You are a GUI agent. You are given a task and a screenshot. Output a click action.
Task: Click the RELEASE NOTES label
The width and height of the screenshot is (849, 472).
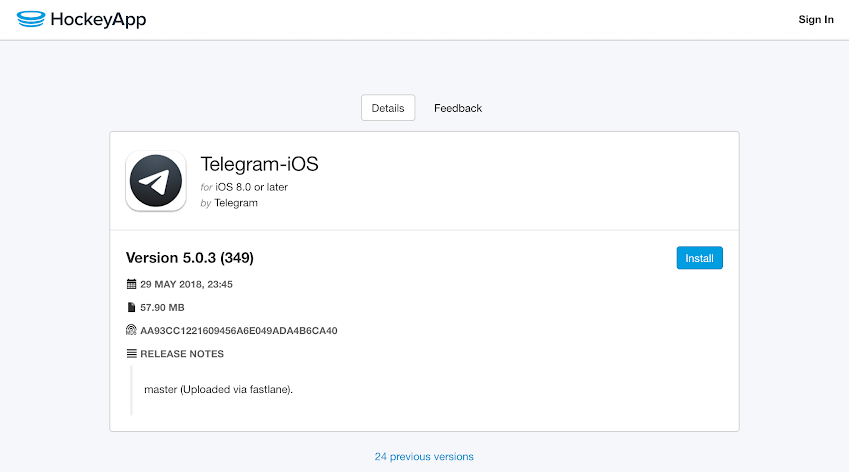[182, 354]
